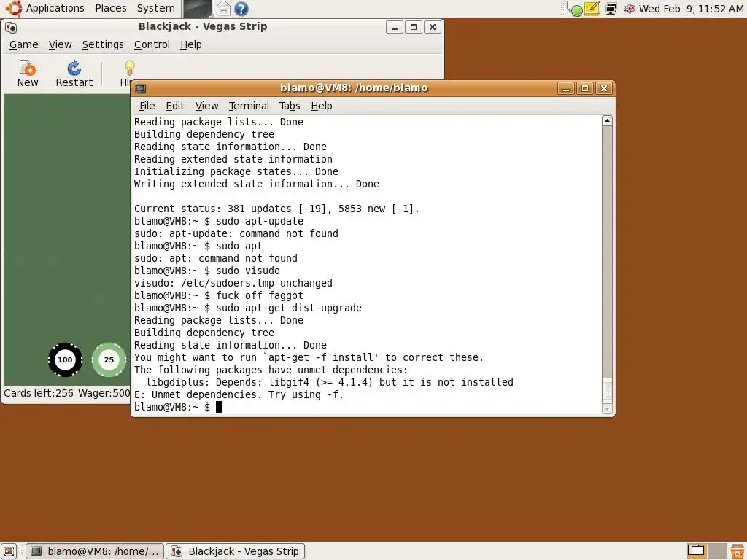Click the yellow sticky notes tray icon
Image resolution: width=747 pixels, height=560 pixels.
tap(592, 9)
